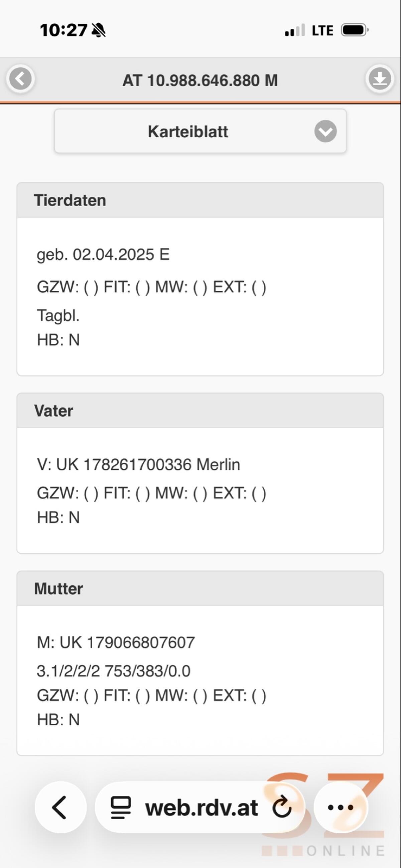Tap the web.rdv.at address bar
Screen dimensions: 401x868
[x=200, y=807]
